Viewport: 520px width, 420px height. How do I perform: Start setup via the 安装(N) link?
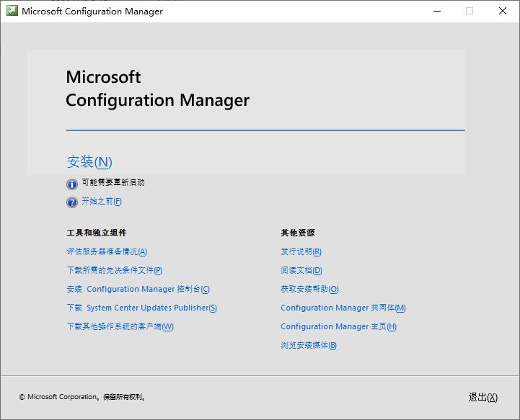(x=89, y=161)
